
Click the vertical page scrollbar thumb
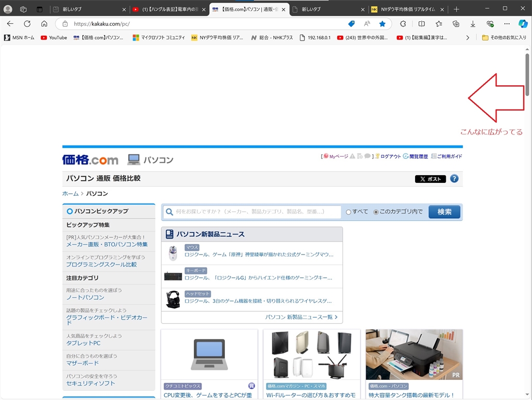[x=527, y=74]
